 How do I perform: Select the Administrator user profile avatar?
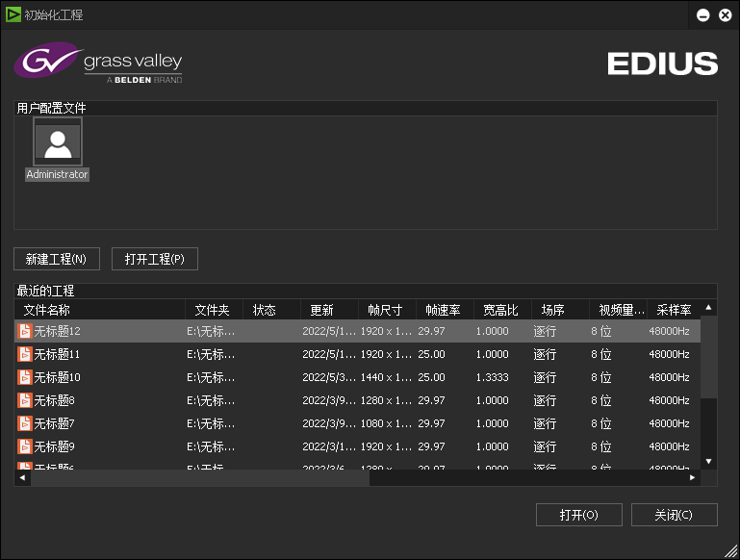tap(58, 142)
